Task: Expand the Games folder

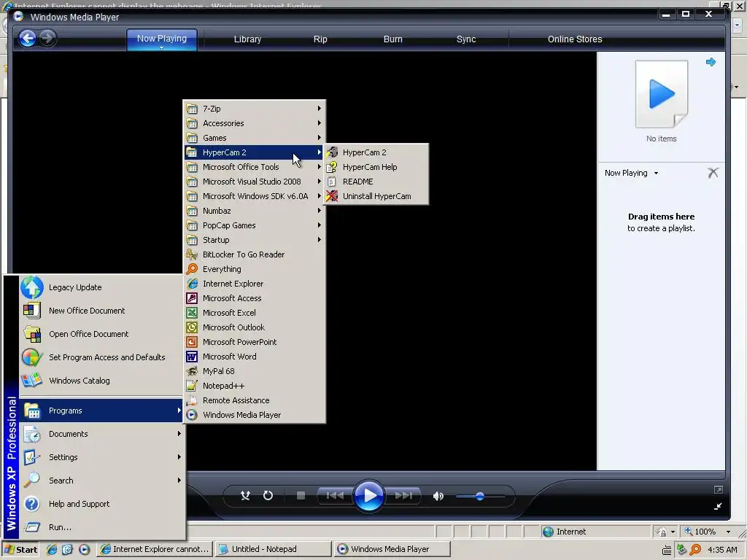Action: click(255, 138)
